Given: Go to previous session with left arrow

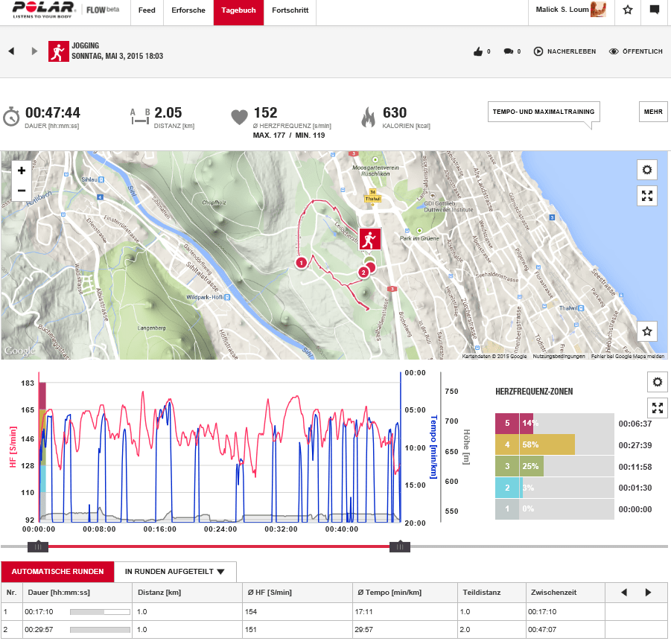Looking at the screenshot, I should coord(10,51).
